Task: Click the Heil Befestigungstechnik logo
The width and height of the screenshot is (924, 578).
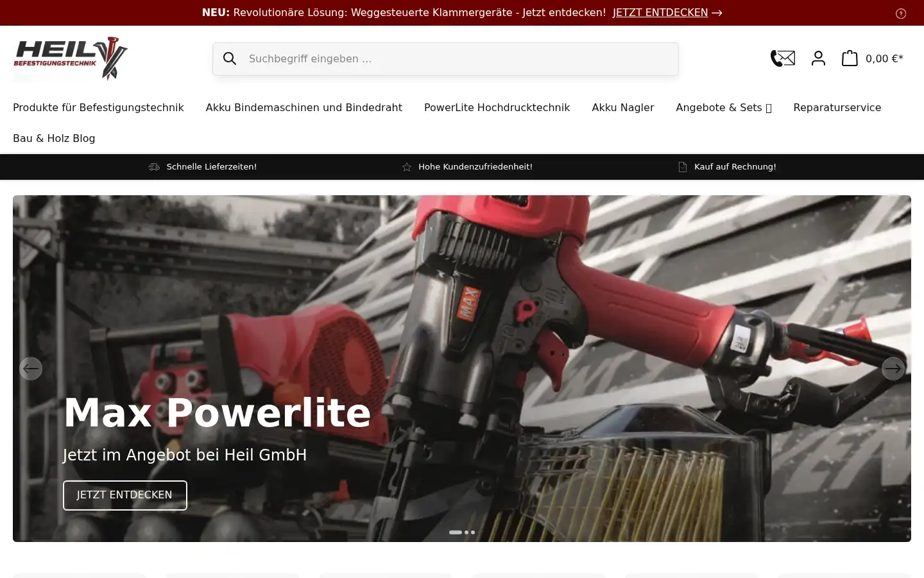Action: click(71, 58)
